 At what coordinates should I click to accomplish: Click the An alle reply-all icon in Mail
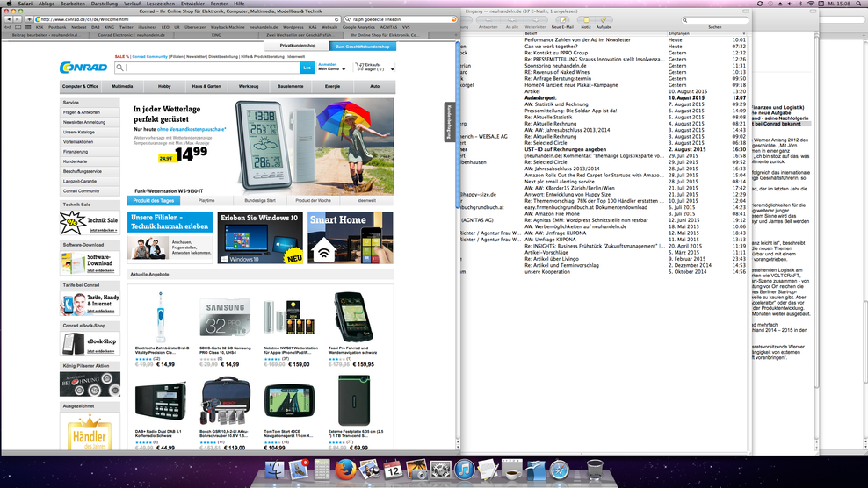click(512, 20)
